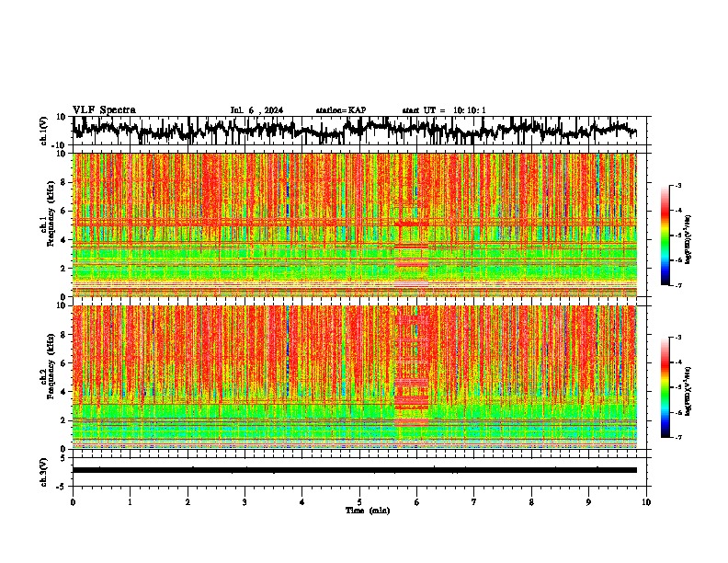The image size is (728, 563).
Task: Click the ch.2 spectrogram color scale bar
Action: pyautogui.click(x=665, y=387)
